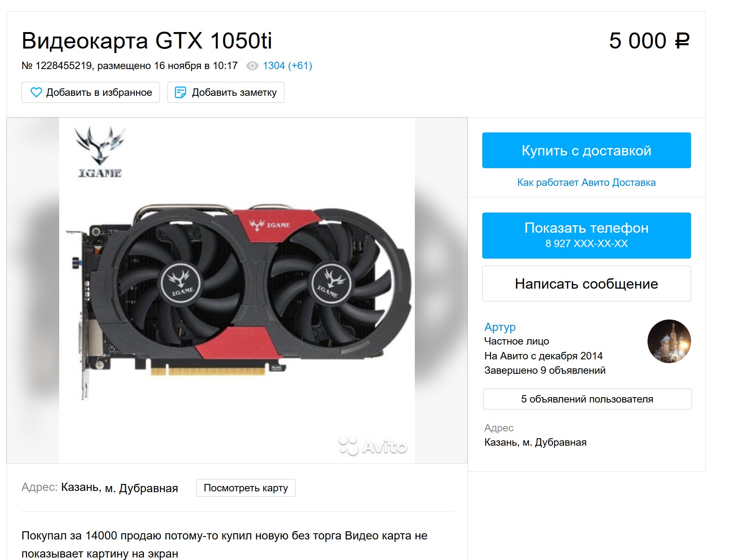Click the IGAME logo in the photo corner
This screenshot has width=747, height=560.
100,152
